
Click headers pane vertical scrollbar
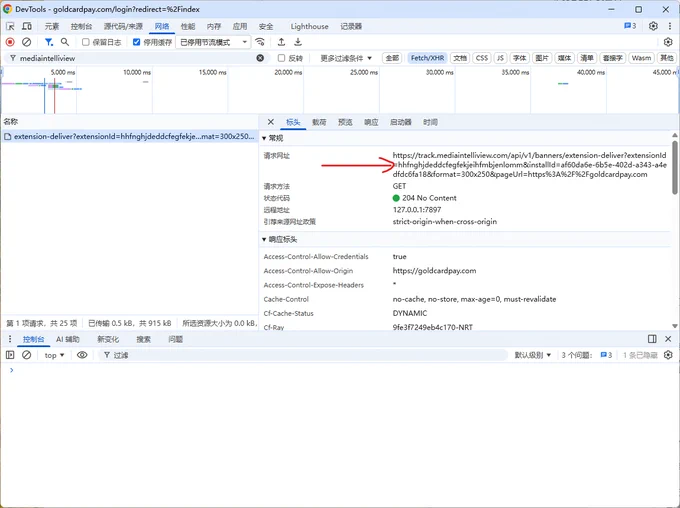[x=675, y=167]
